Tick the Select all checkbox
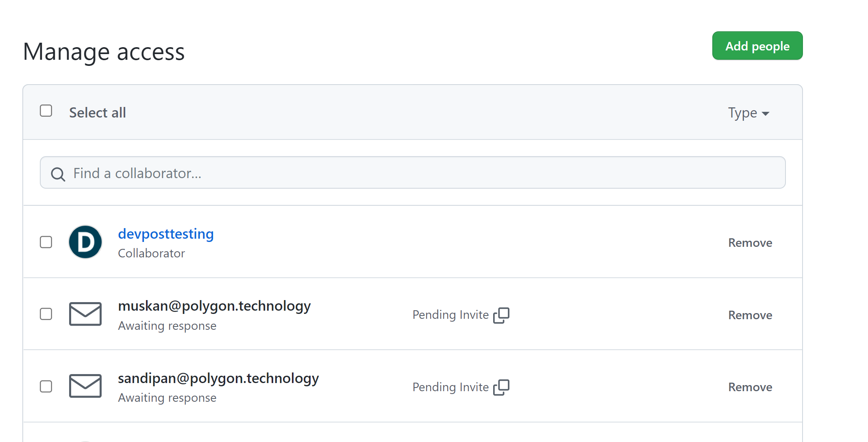 46,111
